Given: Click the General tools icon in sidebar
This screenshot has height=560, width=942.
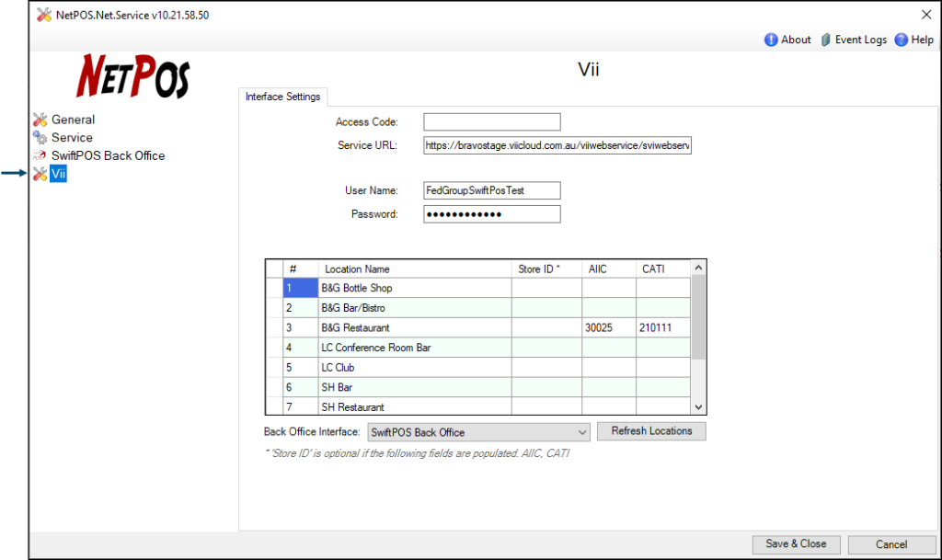Looking at the screenshot, I should tap(40, 120).
